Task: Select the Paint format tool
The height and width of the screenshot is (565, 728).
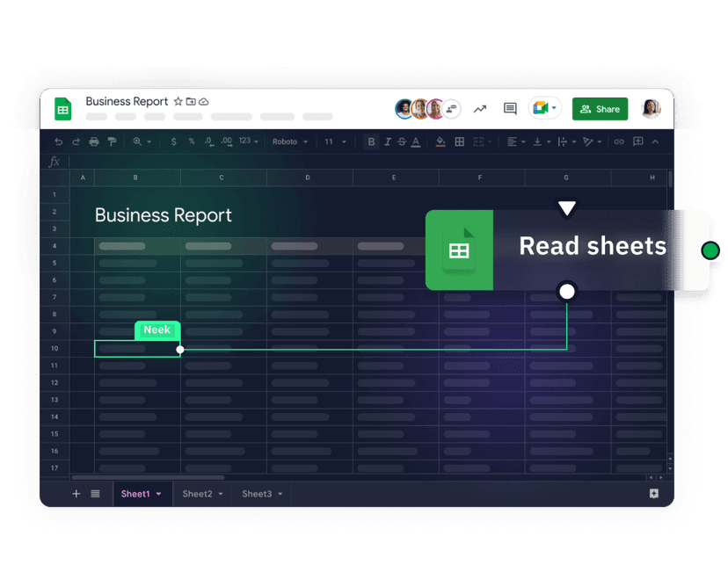Action: tap(111, 141)
